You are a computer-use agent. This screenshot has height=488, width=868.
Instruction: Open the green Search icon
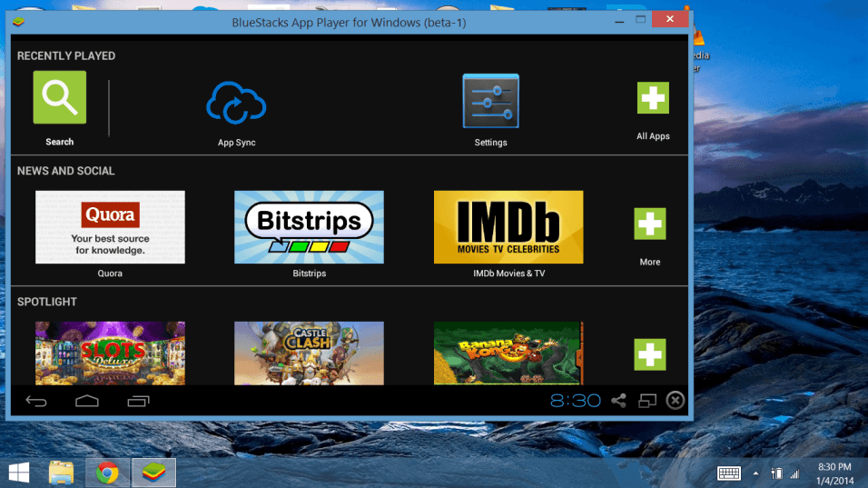[x=60, y=97]
